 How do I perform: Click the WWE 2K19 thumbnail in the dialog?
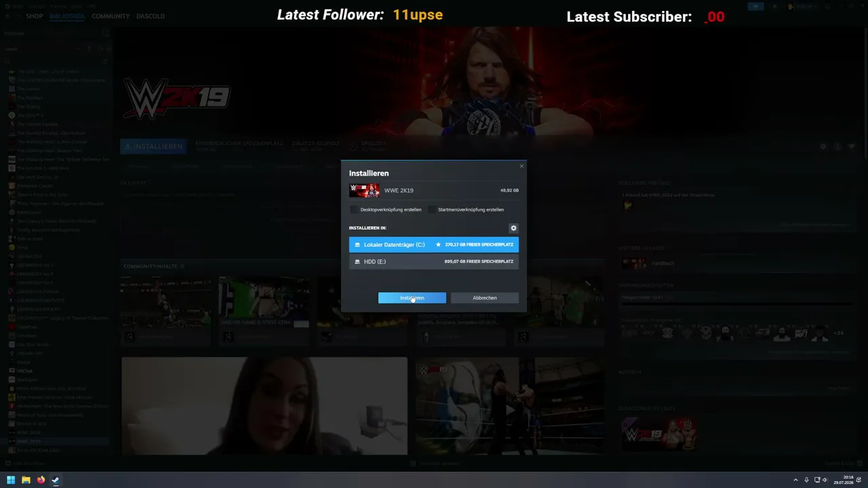click(364, 190)
